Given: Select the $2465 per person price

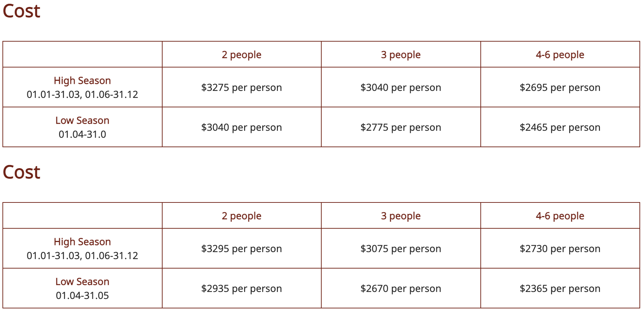Looking at the screenshot, I should [560, 127].
